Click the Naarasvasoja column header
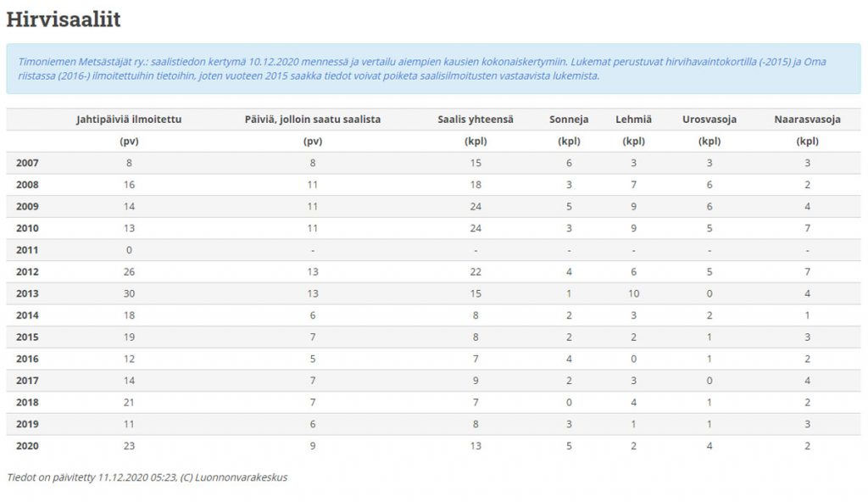Image resolution: width=868 pixels, height=502 pixels. coord(807,120)
